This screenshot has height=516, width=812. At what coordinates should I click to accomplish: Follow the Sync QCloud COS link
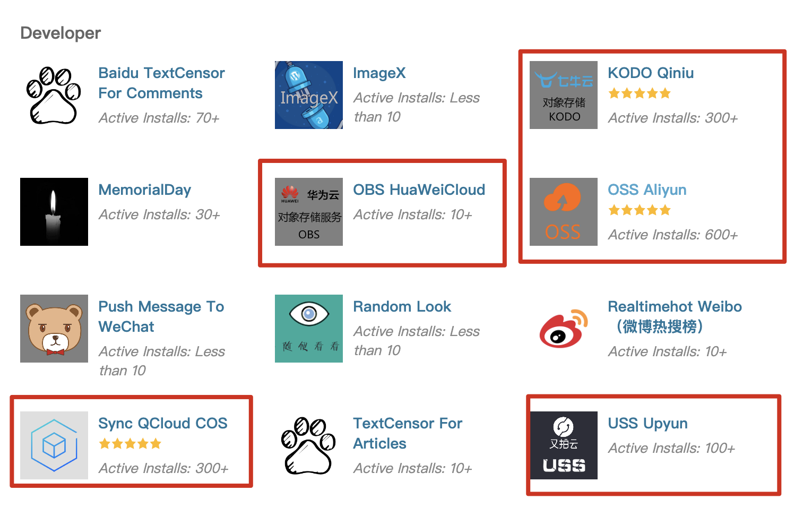162,423
